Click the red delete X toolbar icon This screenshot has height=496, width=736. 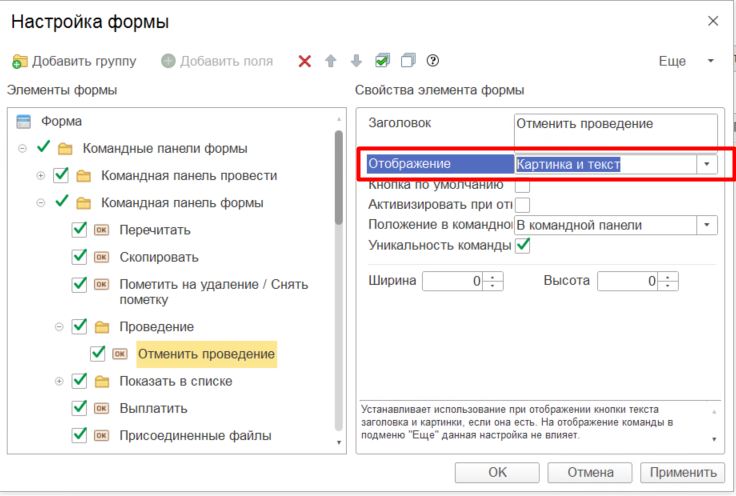305,61
